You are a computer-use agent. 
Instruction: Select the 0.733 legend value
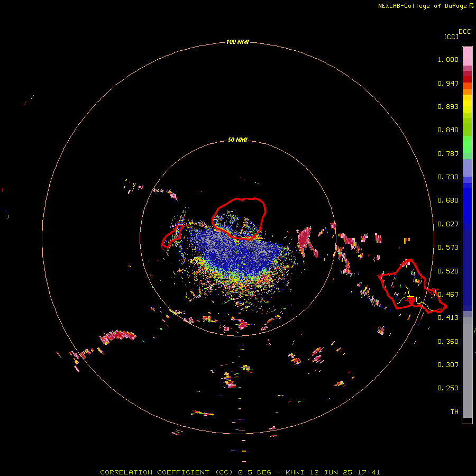pos(448,177)
